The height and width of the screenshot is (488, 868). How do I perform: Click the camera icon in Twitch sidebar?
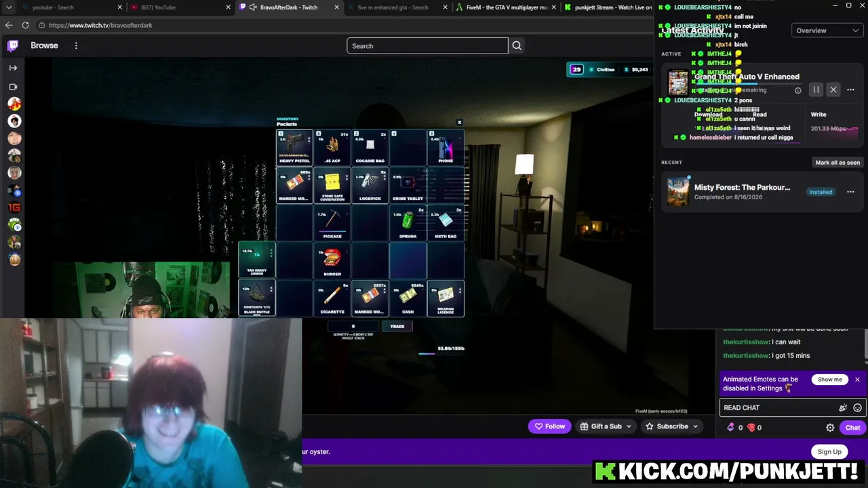click(13, 87)
